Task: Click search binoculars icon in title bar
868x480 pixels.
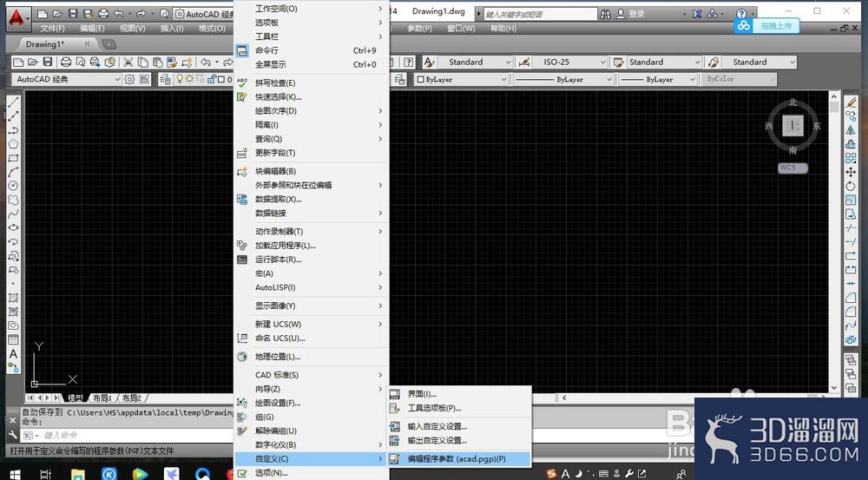Action: [606, 13]
